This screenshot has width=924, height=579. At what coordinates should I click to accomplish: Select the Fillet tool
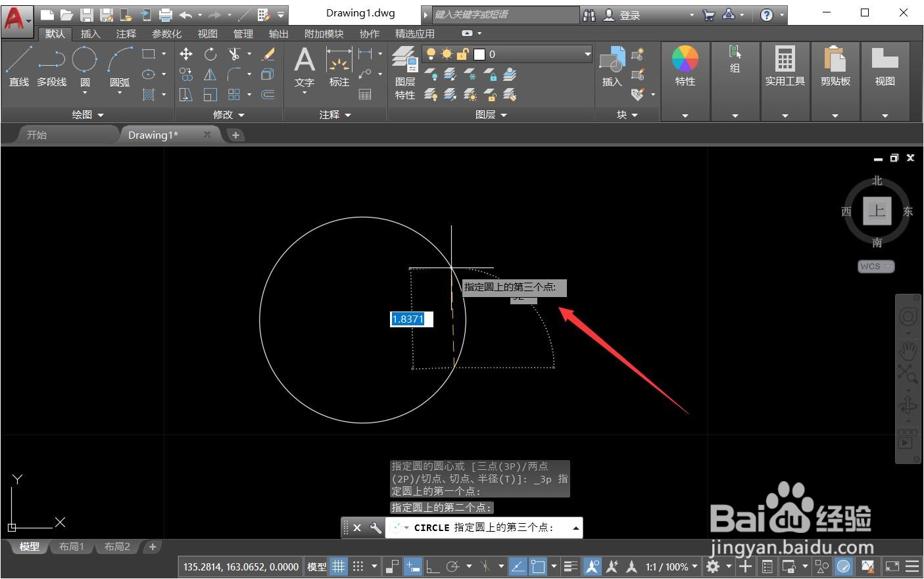(234, 74)
